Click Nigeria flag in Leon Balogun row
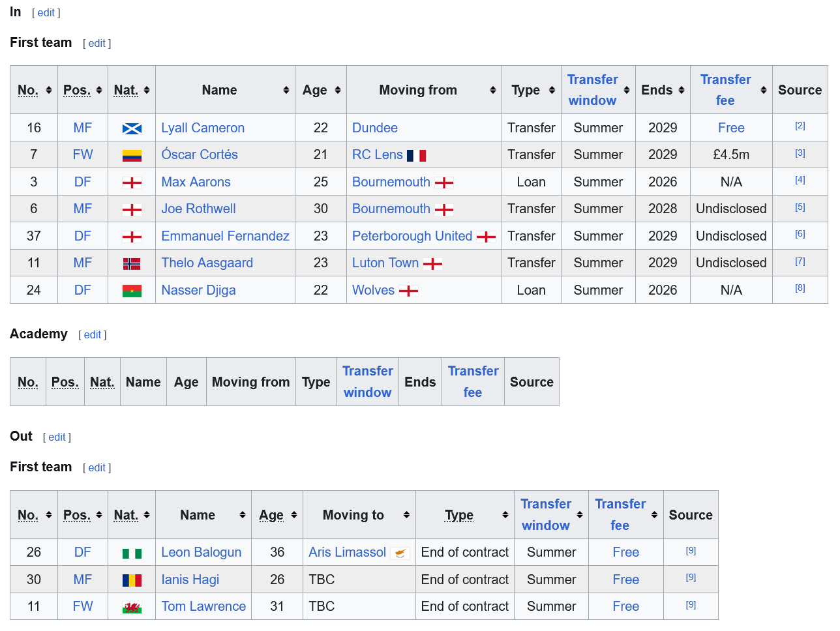This screenshot has height=631, width=840. (132, 553)
